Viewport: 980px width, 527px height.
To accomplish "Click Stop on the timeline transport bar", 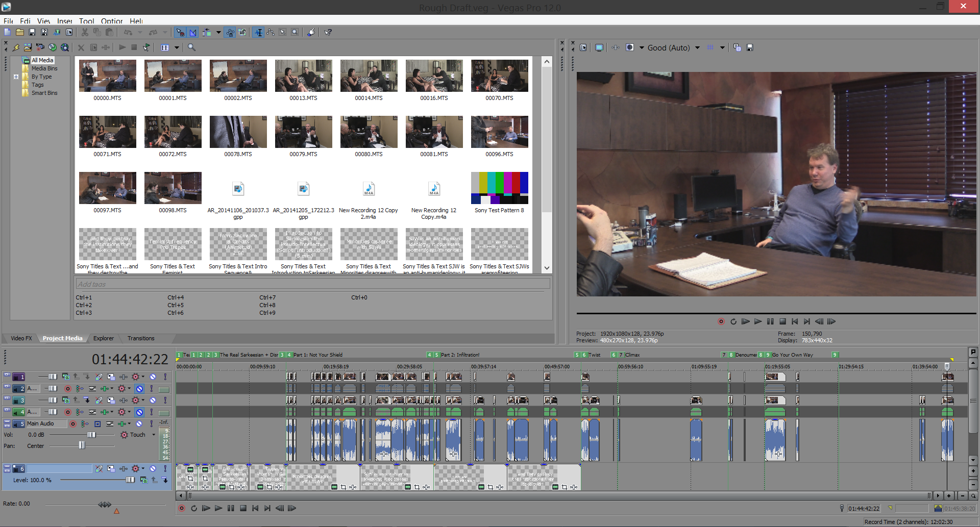I will pos(243,508).
